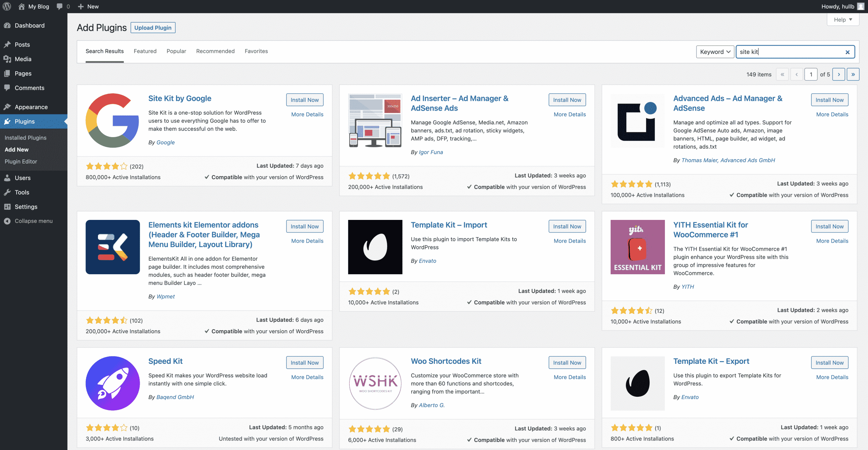868x450 pixels.
Task: Install YITH Essential Kit for WooCommerce
Action: click(829, 226)
